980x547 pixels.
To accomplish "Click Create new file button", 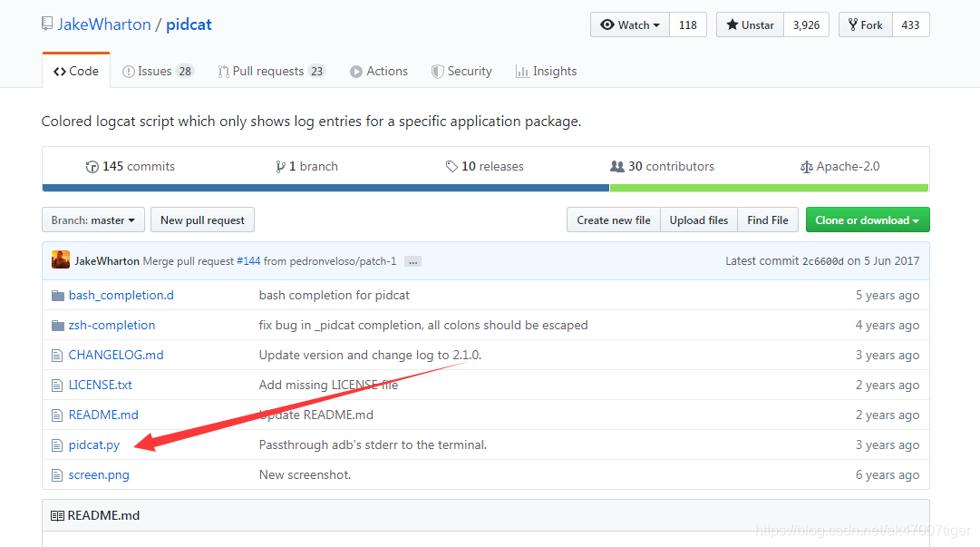I will pos(614,220).
